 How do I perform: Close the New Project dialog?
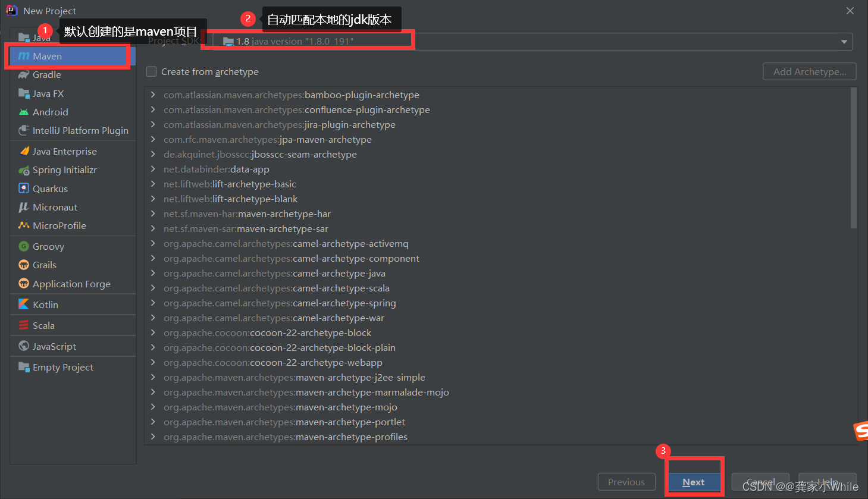coord(850,11)
